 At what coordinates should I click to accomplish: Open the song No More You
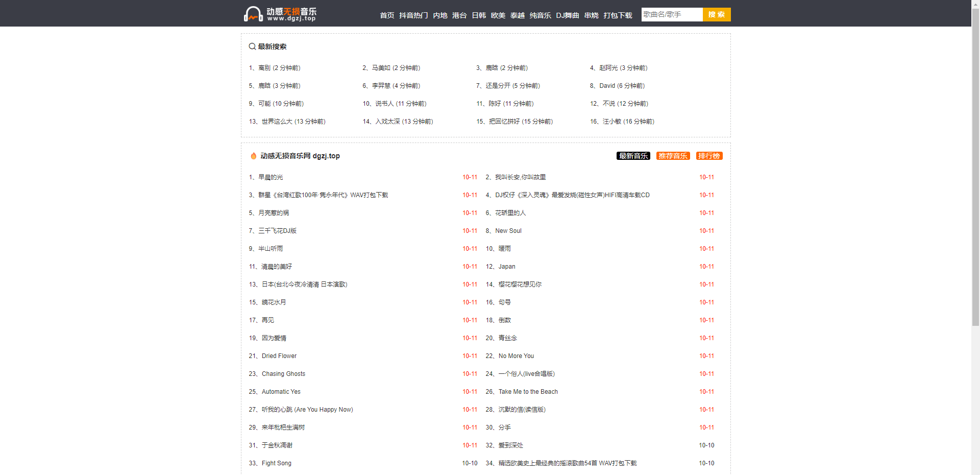[x=516, y=356]
